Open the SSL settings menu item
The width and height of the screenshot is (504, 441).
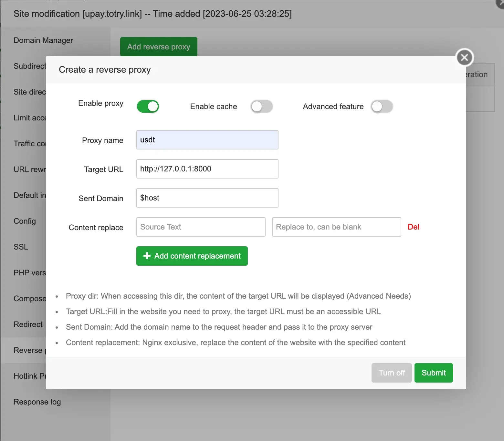click(21, 247)
